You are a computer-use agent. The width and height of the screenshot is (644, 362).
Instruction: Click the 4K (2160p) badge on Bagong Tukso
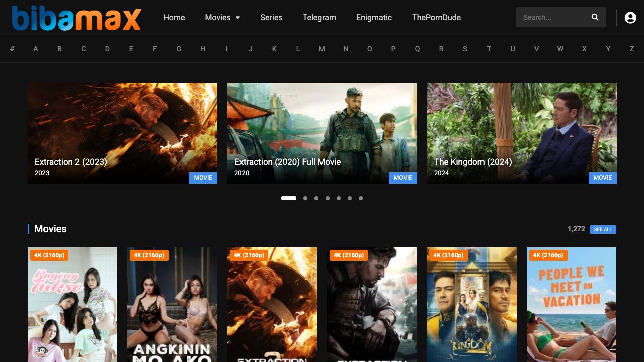(x=49, y=255)
